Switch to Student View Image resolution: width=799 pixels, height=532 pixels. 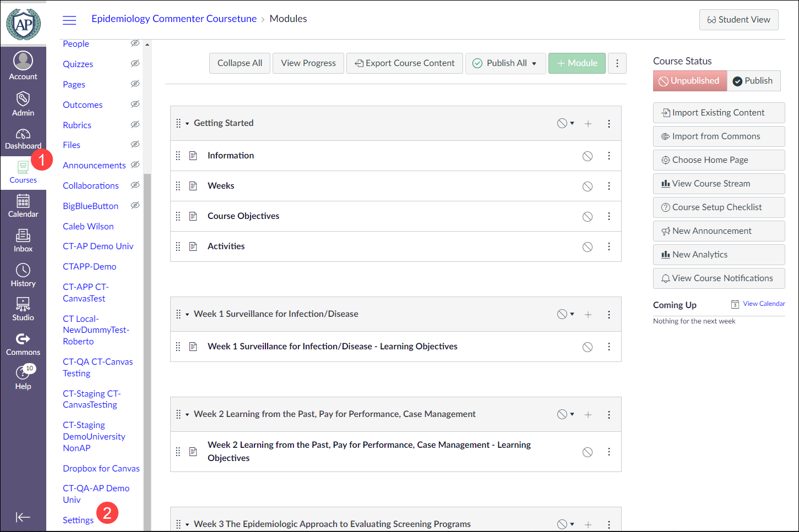point(739,20)
